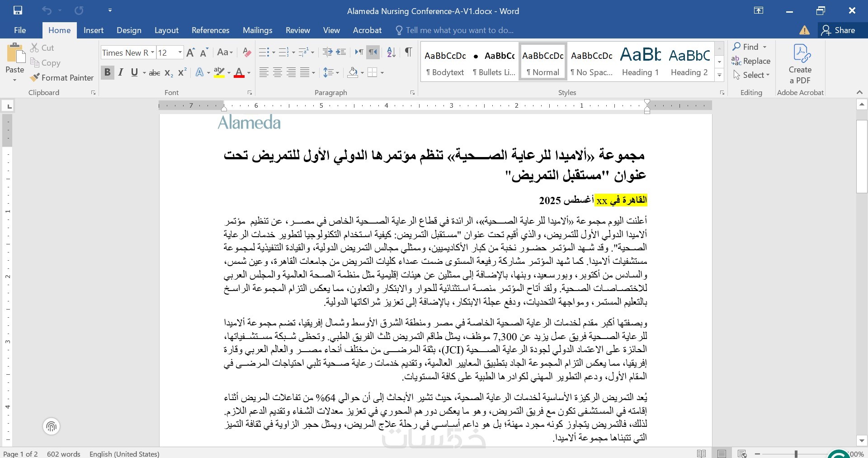Open Customize Quick Access Toolbar dropdown
868x458 pixels.
(x=110, y=10)
